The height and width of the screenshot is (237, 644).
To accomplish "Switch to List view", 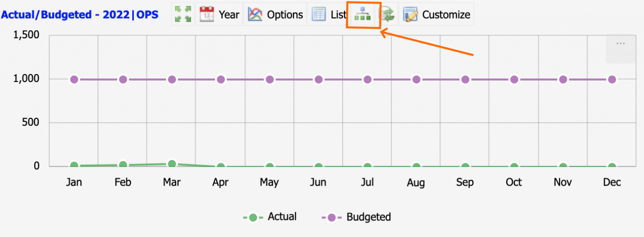I will pos(329,15).
